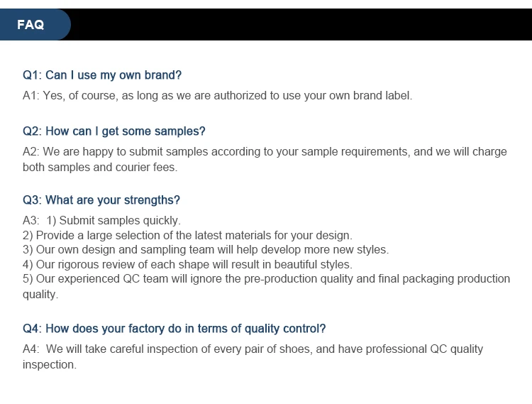Open question Q2 about getting samples
The image size is (532, 404).
(x=113, y=131)
